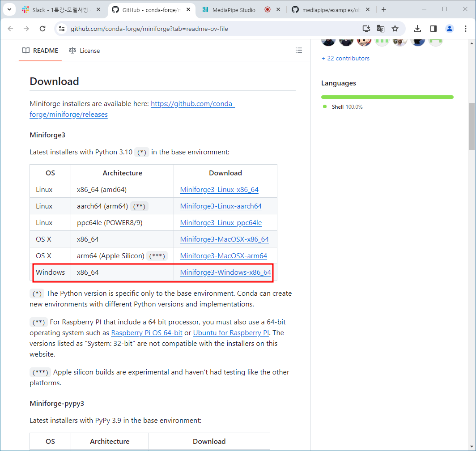Click the green Shell language bar
The image size is (476, 451).
pos(387,97)
